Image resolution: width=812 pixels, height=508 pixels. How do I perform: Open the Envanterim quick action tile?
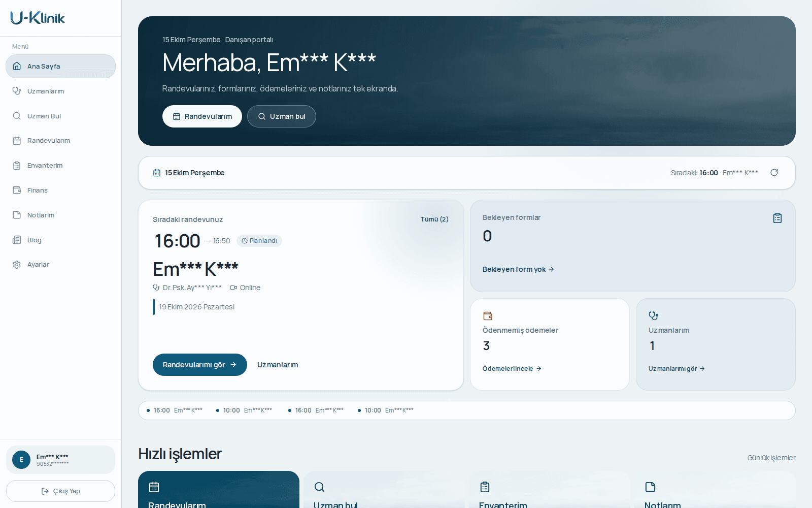550,490
